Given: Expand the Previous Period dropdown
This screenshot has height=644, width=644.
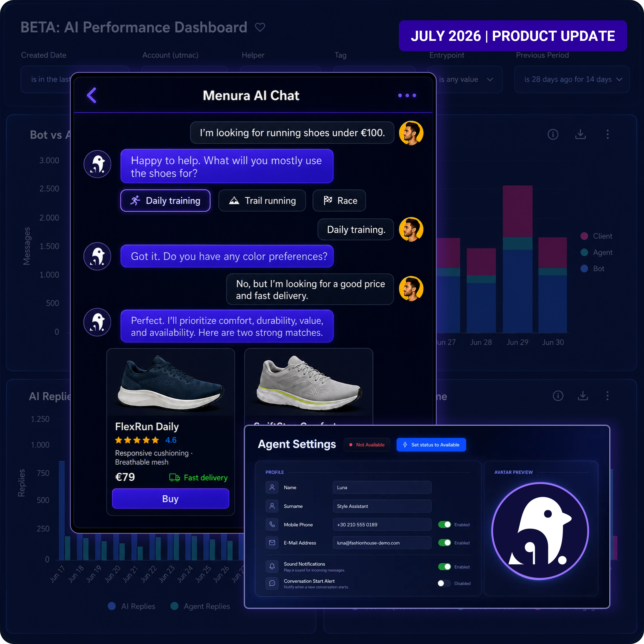Looking at the screenshot, I should (x=572, y=79).
